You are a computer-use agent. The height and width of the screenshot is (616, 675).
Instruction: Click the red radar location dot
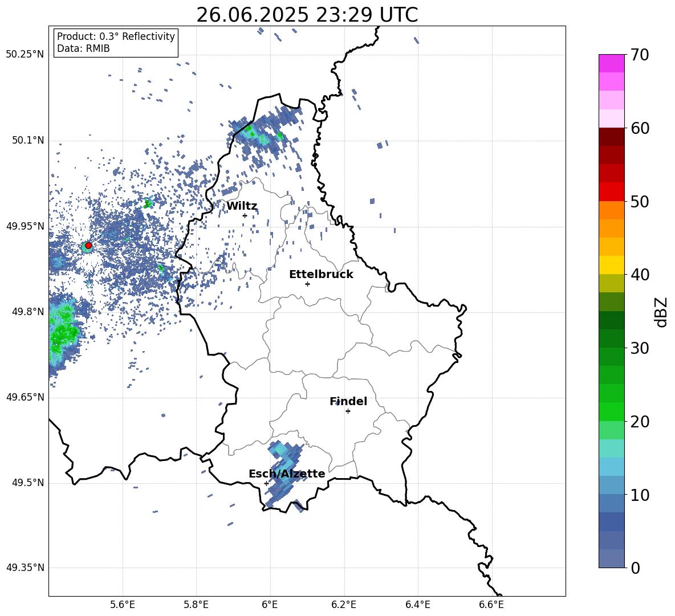click(x=88, y=246)
